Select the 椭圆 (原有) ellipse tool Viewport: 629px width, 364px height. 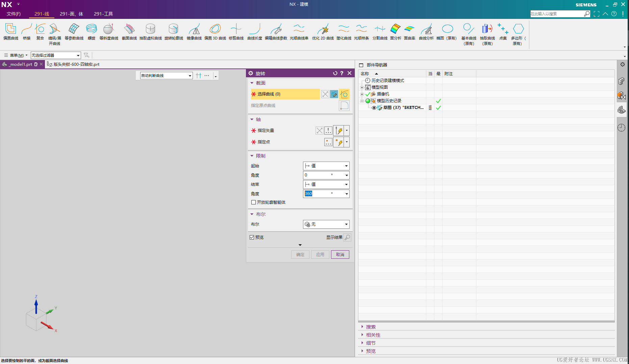point(447,32)
